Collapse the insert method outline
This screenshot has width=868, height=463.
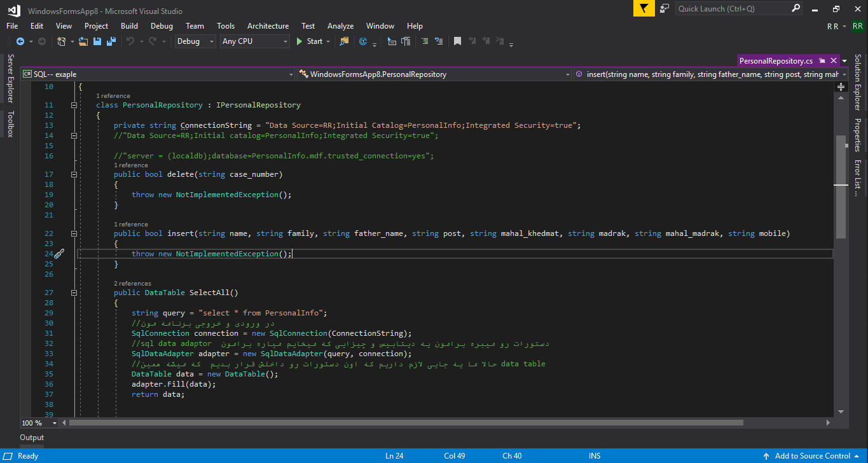click(x=74, y=233)
